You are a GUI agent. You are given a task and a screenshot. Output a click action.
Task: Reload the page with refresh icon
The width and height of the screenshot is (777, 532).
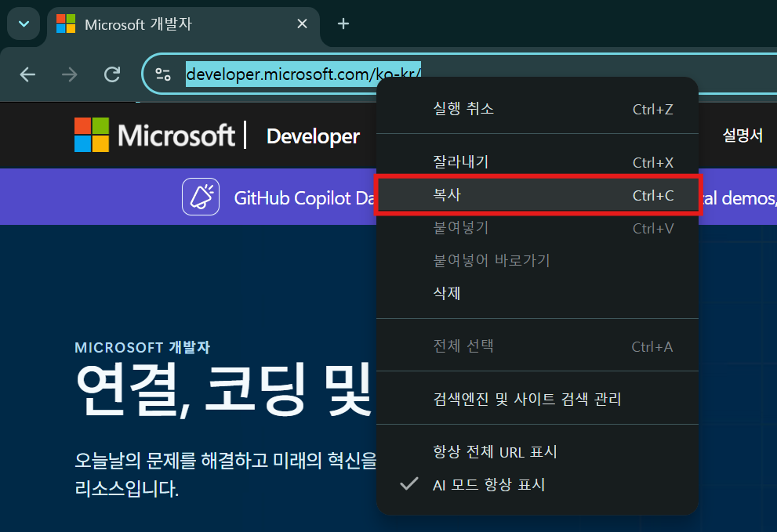coord(112,74)
